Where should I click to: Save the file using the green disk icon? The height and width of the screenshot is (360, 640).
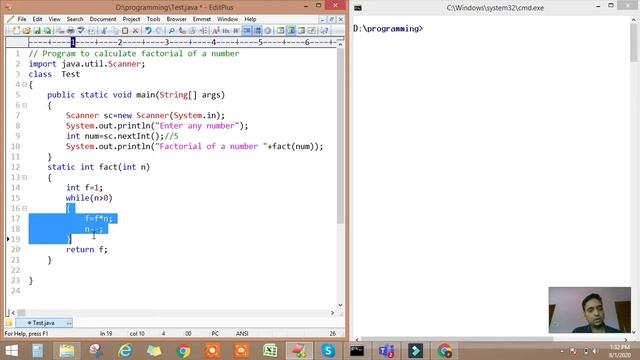pos(37,31)
